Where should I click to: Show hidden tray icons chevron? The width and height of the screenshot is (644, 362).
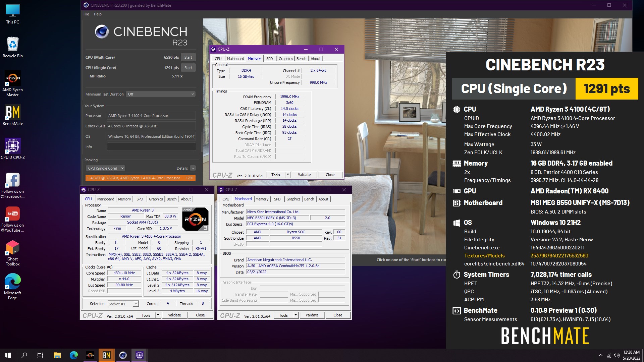(600, 355)
